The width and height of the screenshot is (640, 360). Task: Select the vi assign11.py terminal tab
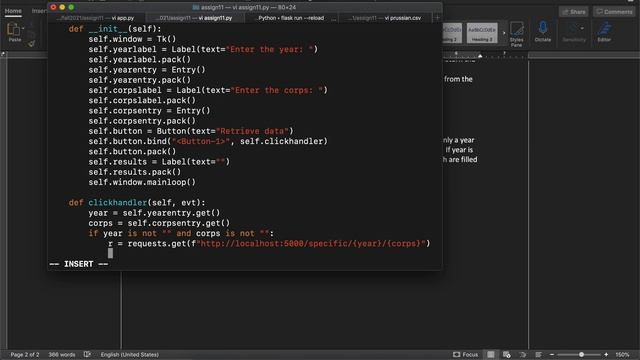pyautogui.click(x=194, y=18)
